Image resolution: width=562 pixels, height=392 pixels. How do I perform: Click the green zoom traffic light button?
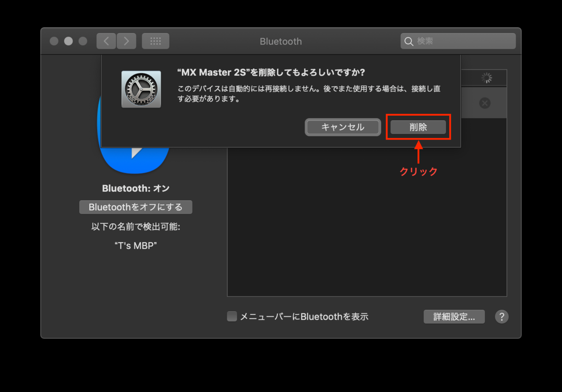click(82, 41)
